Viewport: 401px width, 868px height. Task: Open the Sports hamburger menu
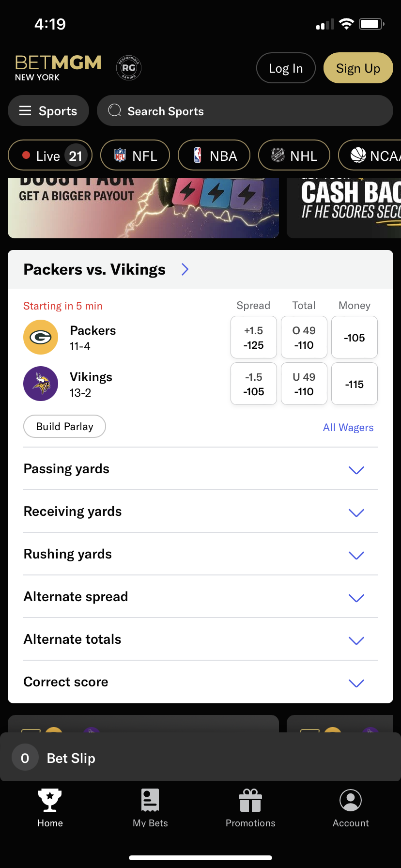[48, 111]
